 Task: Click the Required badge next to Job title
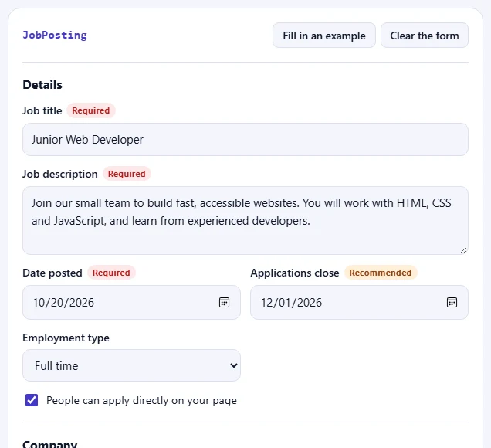coord(91,110)
